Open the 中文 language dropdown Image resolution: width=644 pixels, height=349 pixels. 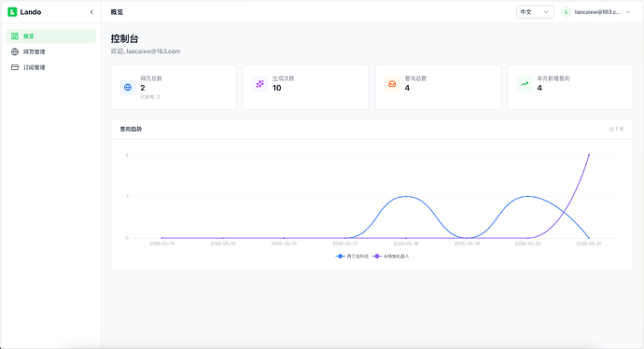pyautogui.click(x=535, y=12)
